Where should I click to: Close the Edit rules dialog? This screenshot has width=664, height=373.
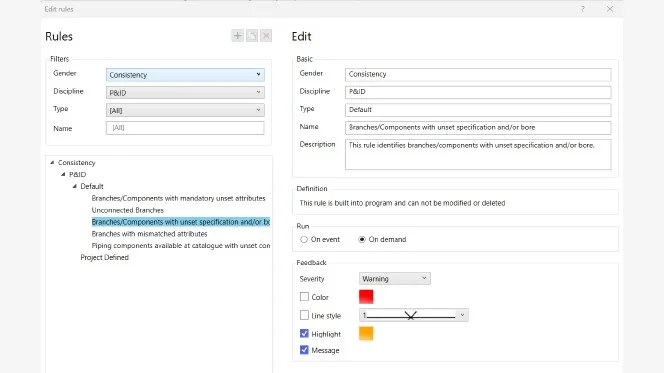click(x=610, y=9)
